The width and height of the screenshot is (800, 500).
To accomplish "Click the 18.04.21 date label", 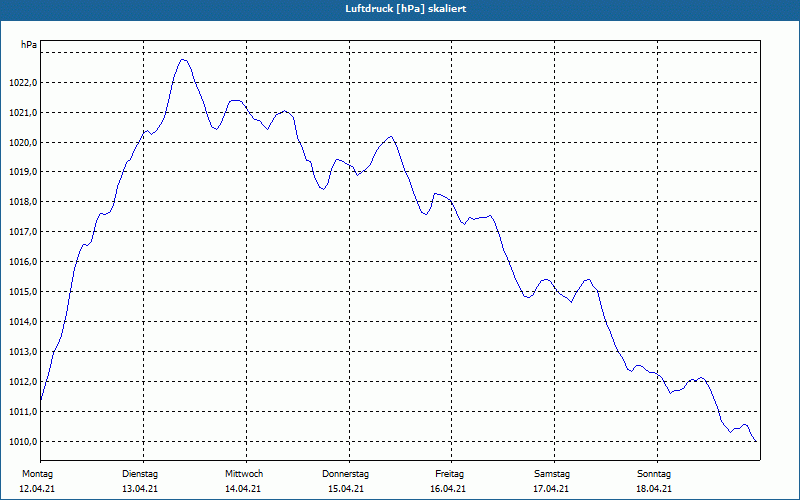I will (654, 489).
